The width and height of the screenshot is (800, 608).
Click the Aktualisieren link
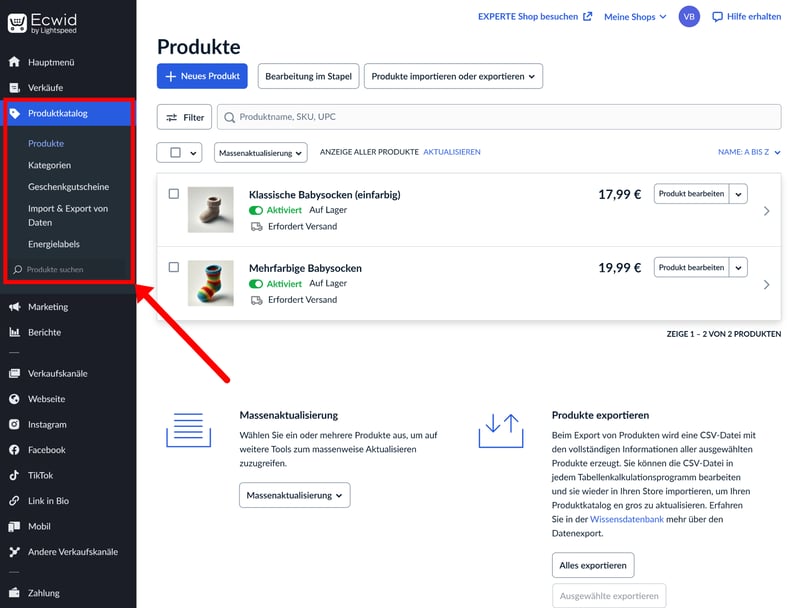[452, 152]
